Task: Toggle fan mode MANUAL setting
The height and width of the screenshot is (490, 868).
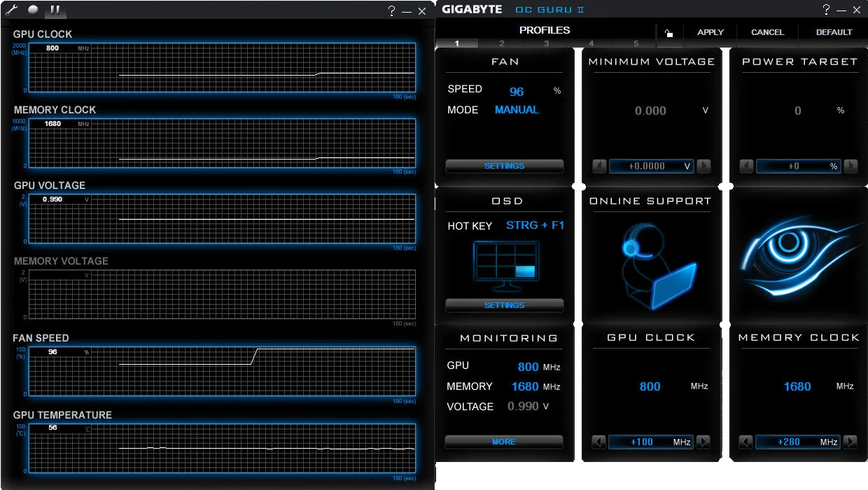Action: click(x=517, y=110)
